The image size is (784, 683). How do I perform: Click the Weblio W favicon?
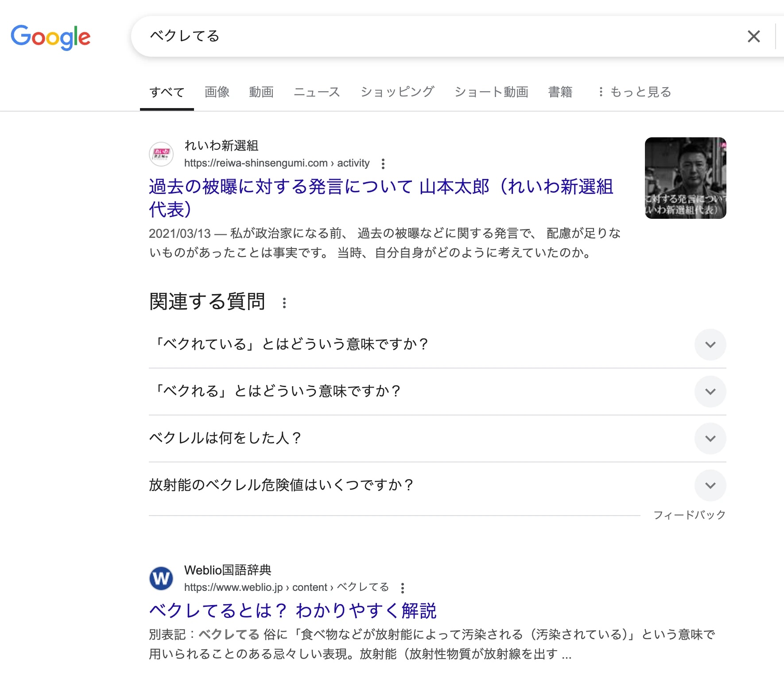(x=161, y=578)
